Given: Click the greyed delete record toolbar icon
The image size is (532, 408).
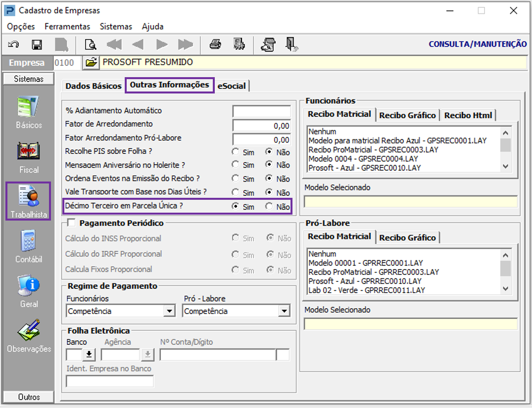Looking at the screenshot, I should [x=61, y=45].
